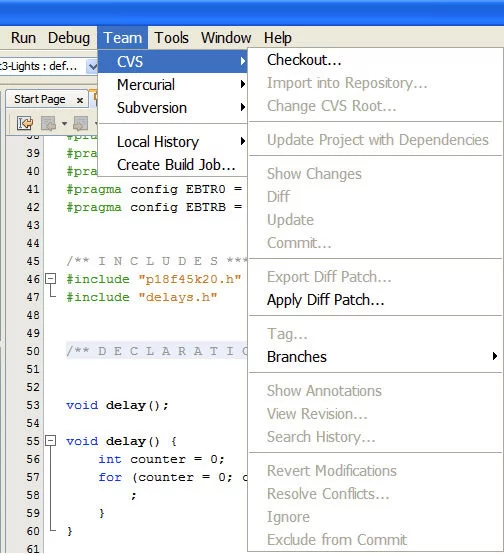The height and width of the screenshot is (555, 504).
Task: Open the Debug menu
Action: pyautogui.click(x=69, y=38)
